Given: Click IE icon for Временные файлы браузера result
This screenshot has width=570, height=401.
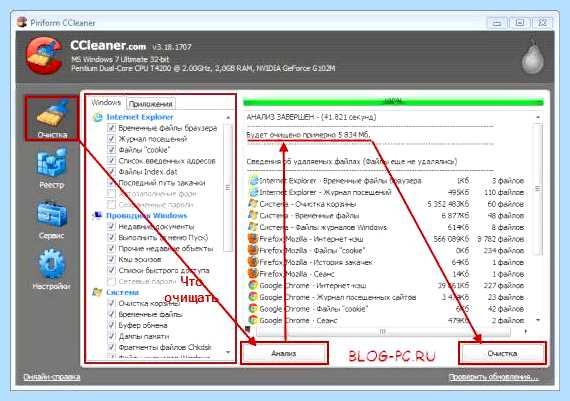Looking at the screenshot, I should [253, 181].
